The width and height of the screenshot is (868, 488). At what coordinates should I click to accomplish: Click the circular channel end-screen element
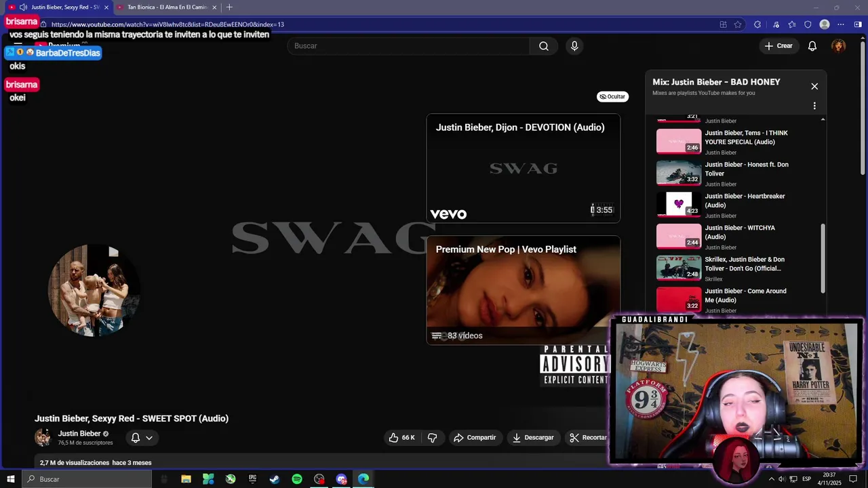(x=94, y=291)
